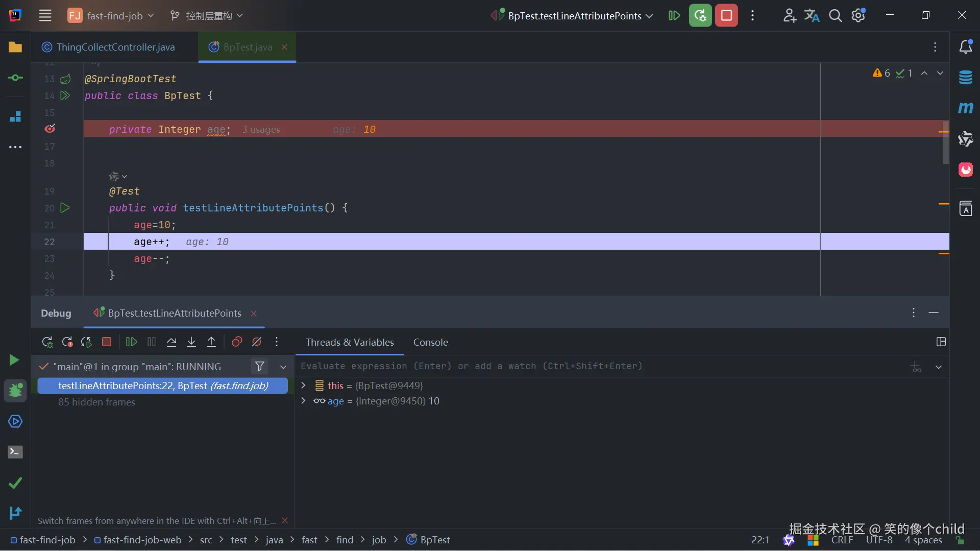The image size is (980, 551).
Task: Open the UTF-8 file encoding selector
Action: point(879,540)
